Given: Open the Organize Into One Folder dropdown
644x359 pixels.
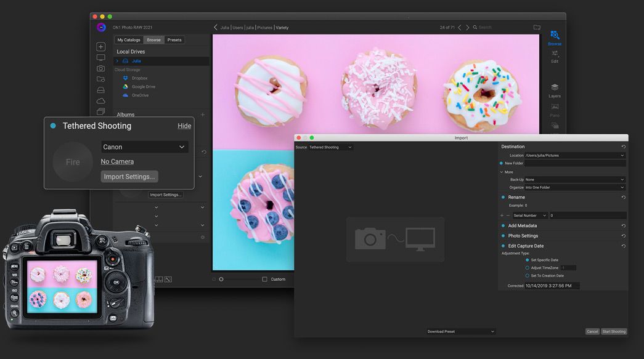Looking at the screenshot, I should [575, 187].
